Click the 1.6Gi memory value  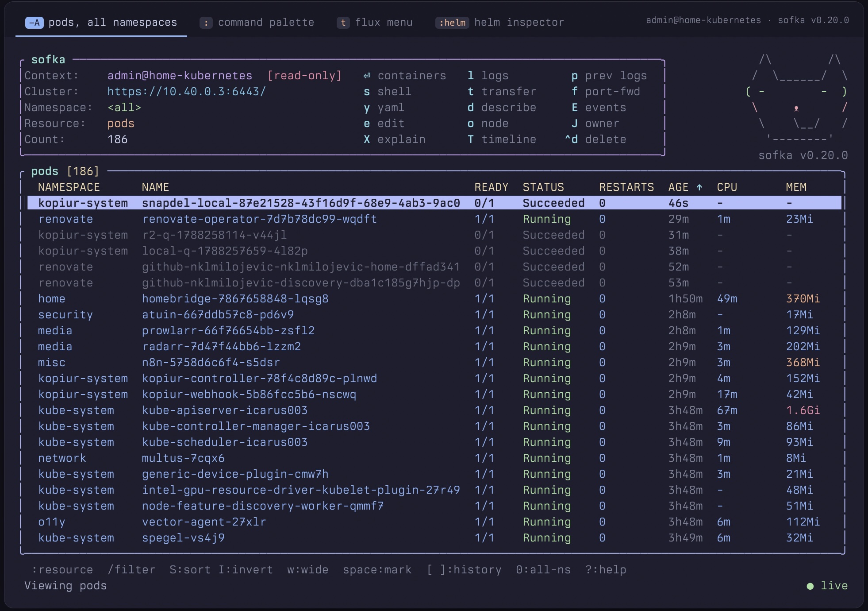click(x=803, y=410)
